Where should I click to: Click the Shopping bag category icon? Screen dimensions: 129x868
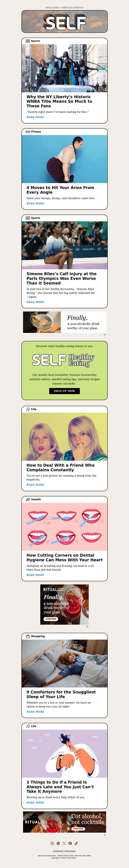tap(28, 636)
